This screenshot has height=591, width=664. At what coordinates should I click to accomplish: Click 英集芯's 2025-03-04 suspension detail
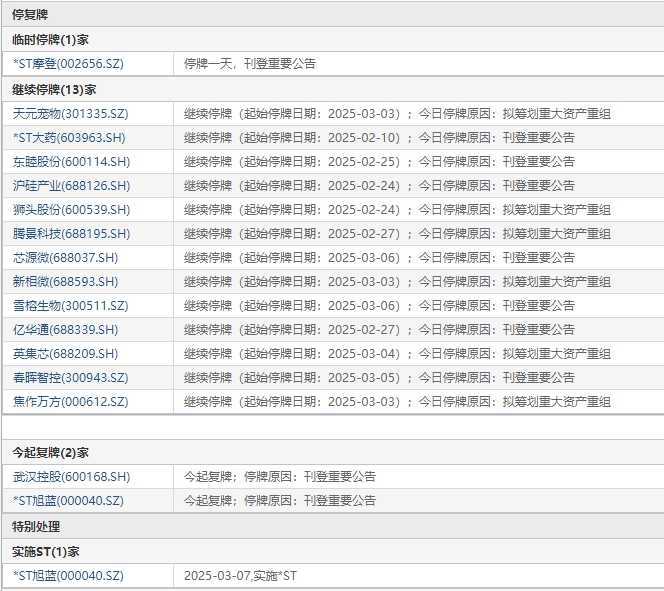[x=397, y=353]
